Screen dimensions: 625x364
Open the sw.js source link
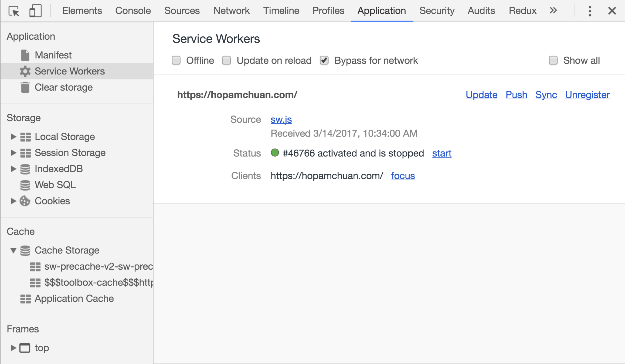(x=281, y=119)
